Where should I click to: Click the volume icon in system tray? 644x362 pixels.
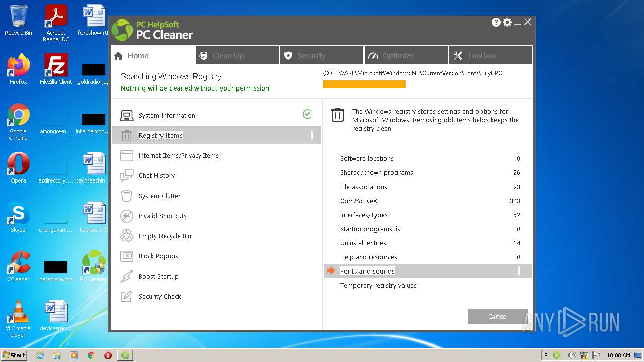point(572,355)
